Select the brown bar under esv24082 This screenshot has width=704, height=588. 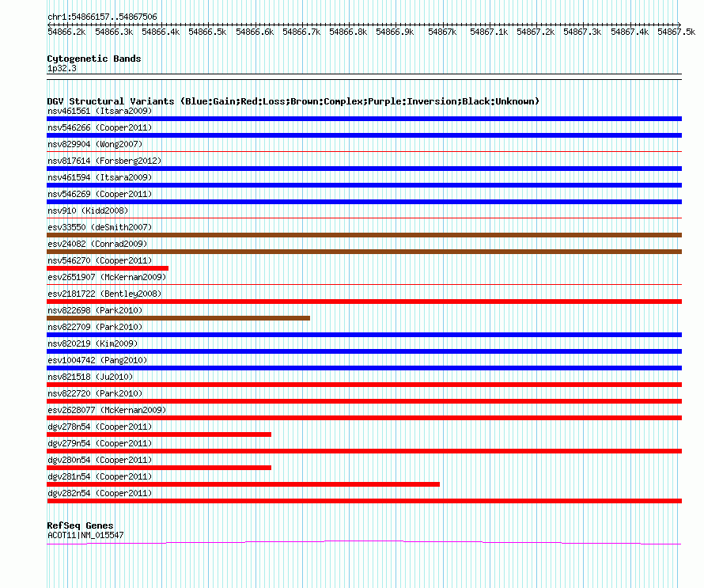click(x=364, y=252)
